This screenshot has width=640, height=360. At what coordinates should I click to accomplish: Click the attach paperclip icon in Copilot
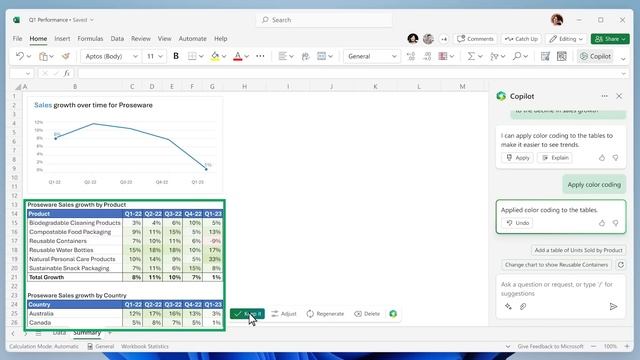pyautogui.click(x=523, y=306)
